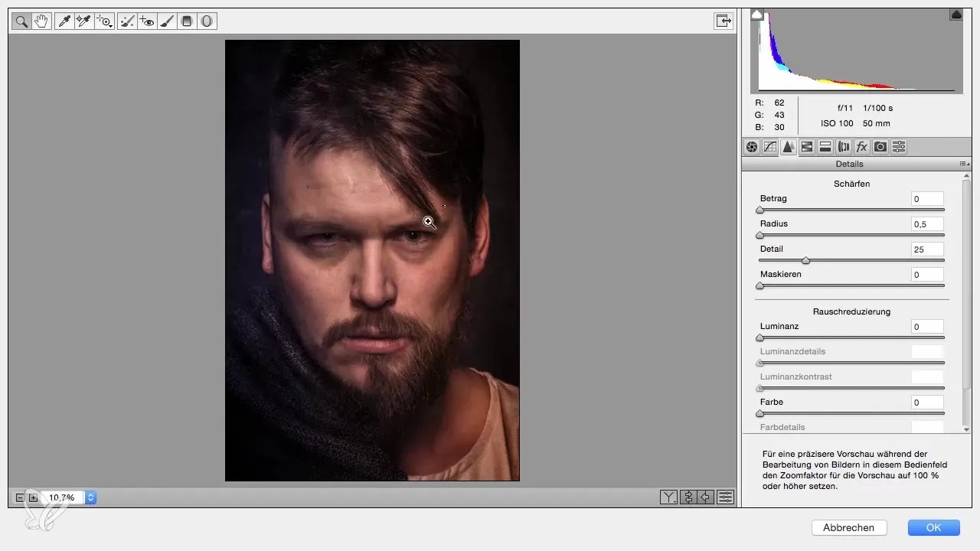
Task: Open the Lens Corrections panel tab
Action: click(844, 147)
